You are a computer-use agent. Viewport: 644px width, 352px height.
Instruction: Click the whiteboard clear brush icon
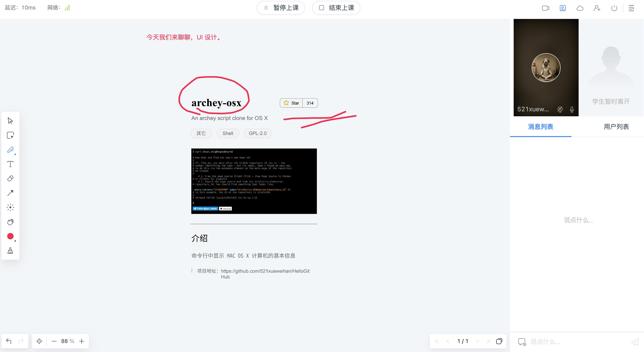click(x=10, y=251)
